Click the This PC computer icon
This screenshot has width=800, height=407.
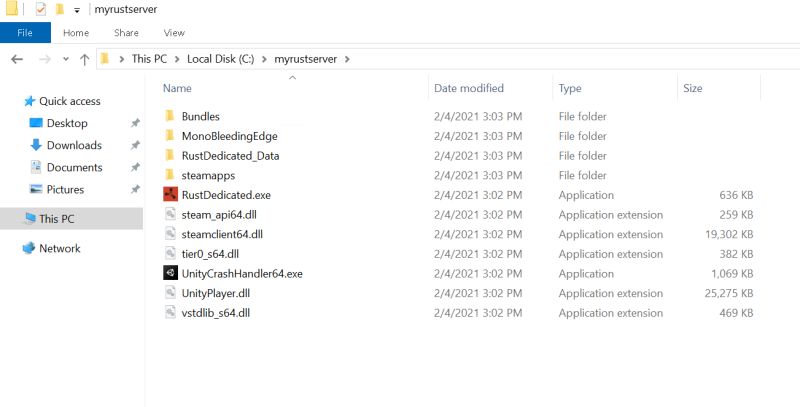pos(30,219)
